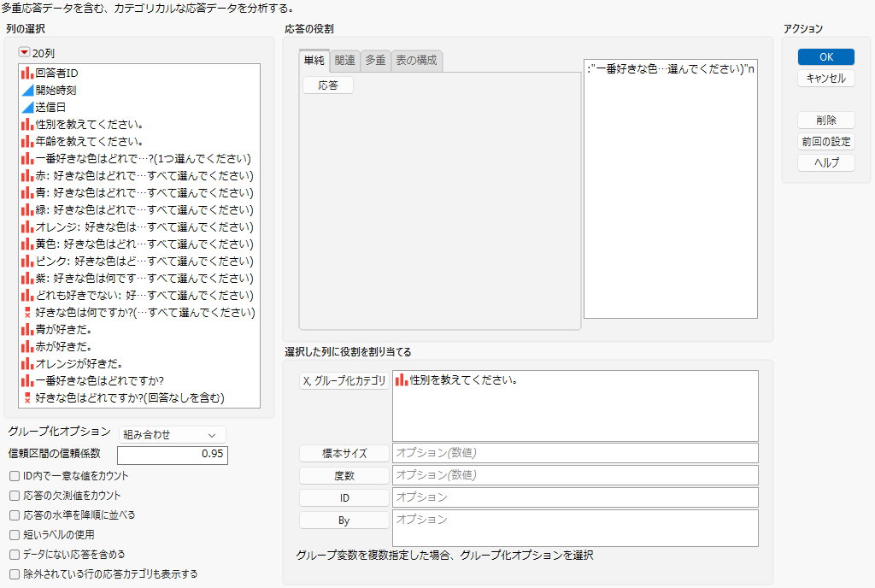Click the icon beside 青が好きだ。
Image resolution: width=875 pixels, height=588 pixels.
click(x=27, y=330)
